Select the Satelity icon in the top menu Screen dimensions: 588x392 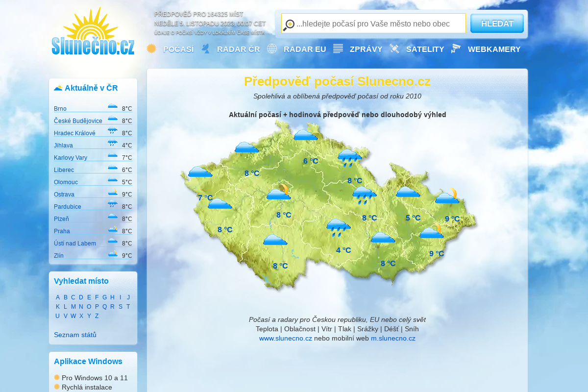pos(394,49)
